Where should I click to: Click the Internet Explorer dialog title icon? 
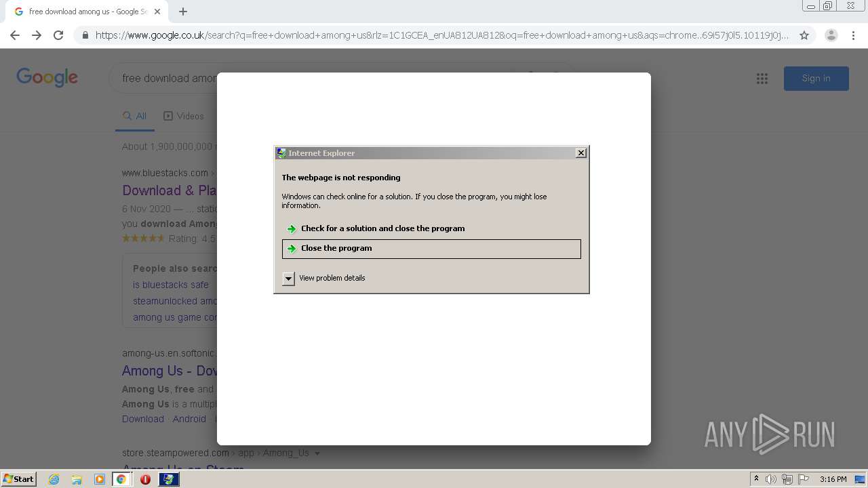pos(281,153)
